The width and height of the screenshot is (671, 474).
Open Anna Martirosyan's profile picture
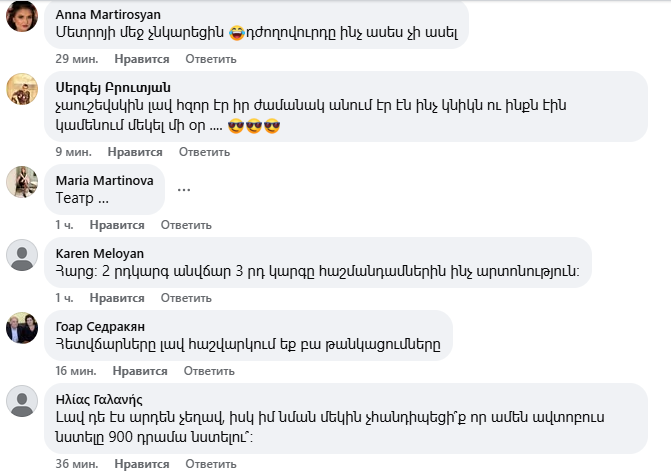click(x=22, y=16)
